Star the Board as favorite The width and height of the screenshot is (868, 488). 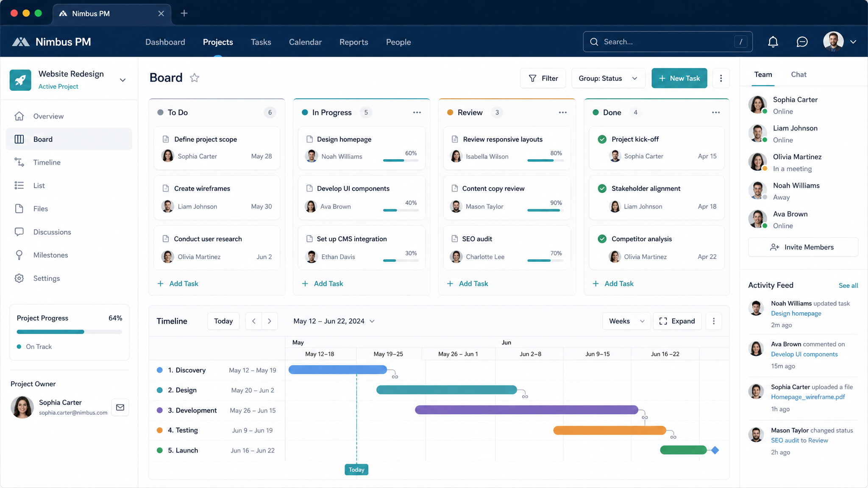[195, 78]
